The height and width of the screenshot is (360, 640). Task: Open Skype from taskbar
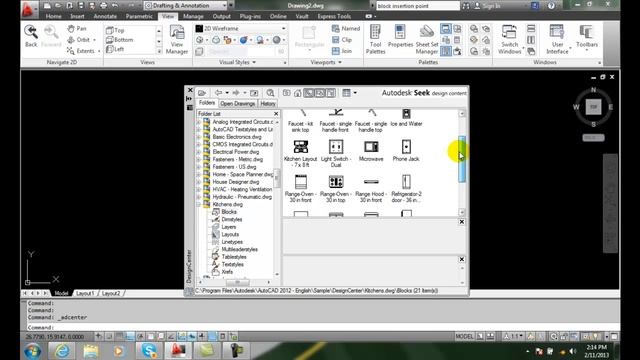point(149,351)
